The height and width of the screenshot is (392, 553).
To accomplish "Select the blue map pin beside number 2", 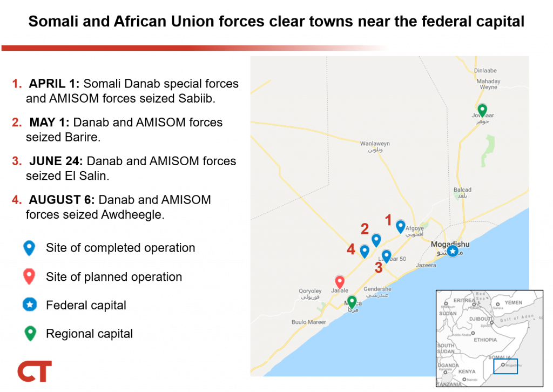I will [x=376, y=240].
